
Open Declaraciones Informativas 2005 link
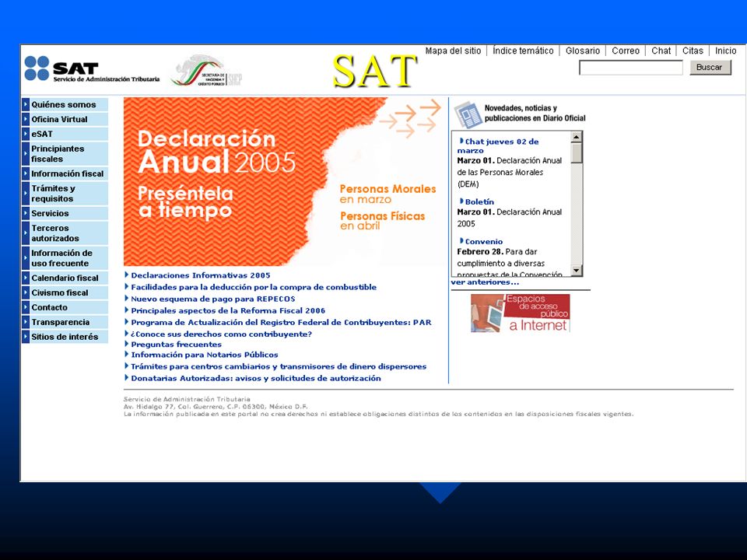(x=200, y=275)
